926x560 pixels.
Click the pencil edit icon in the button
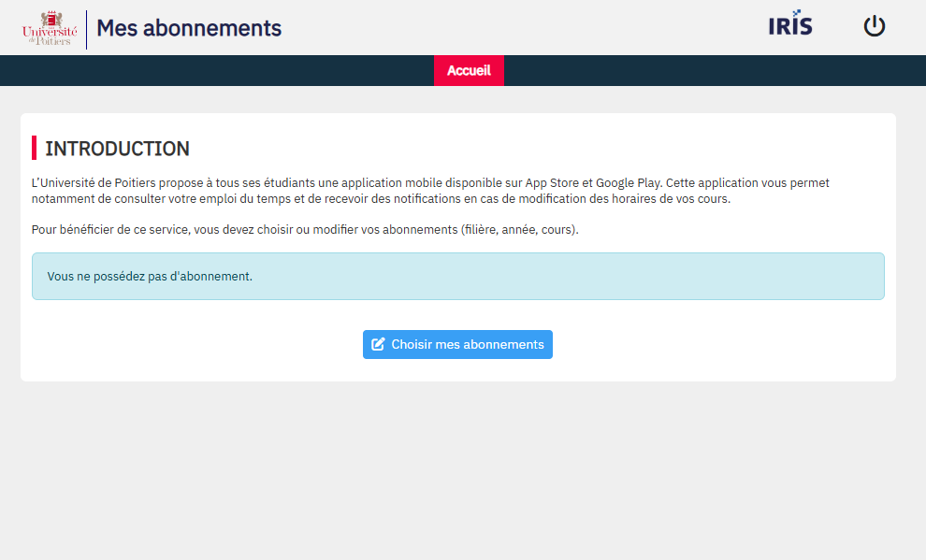tap(378, 344)
